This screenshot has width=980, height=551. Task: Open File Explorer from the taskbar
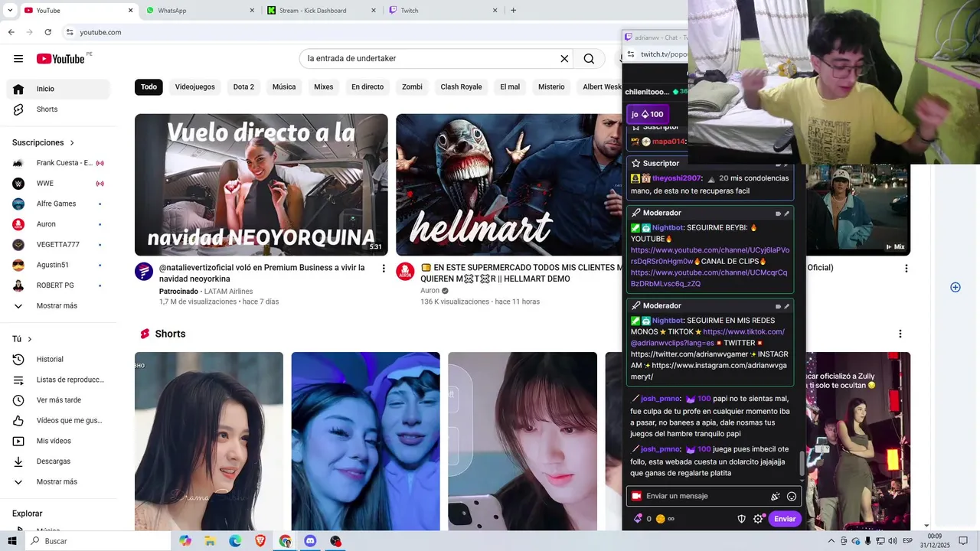[x=210, y=541]
